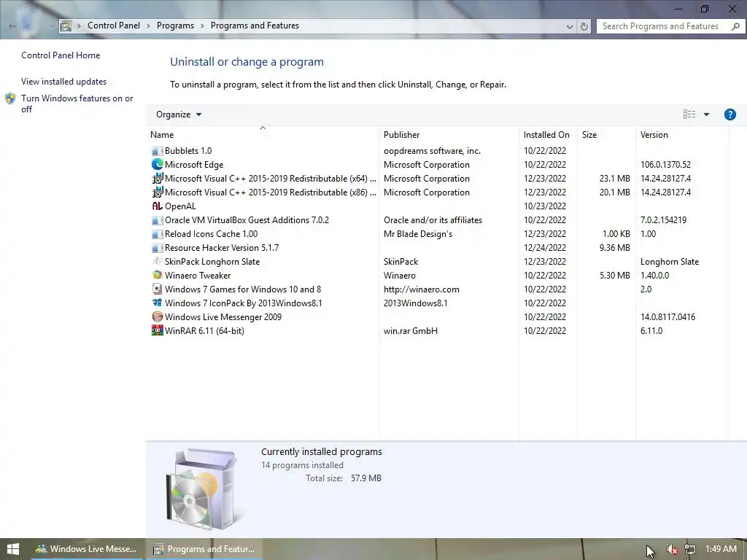Image resolution: width=747 pixels, height=560 pixels.
Task: Open Control Panel Home link
Action: click(61, 55)
